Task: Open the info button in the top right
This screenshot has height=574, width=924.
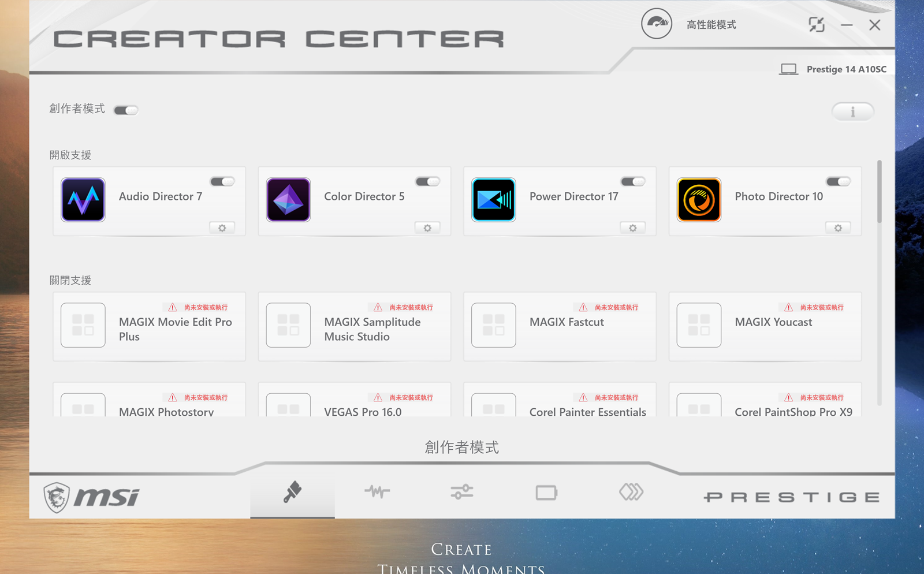Action: click(852, 111)
